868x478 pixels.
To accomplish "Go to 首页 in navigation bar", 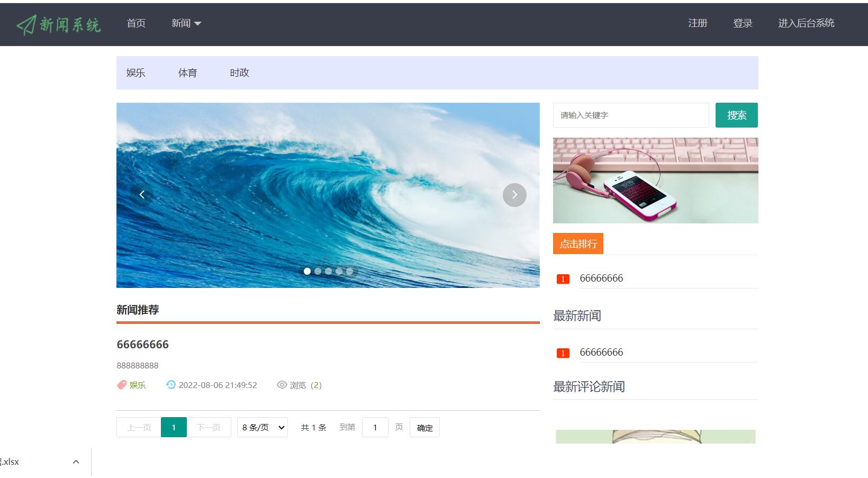I will 136,23.
